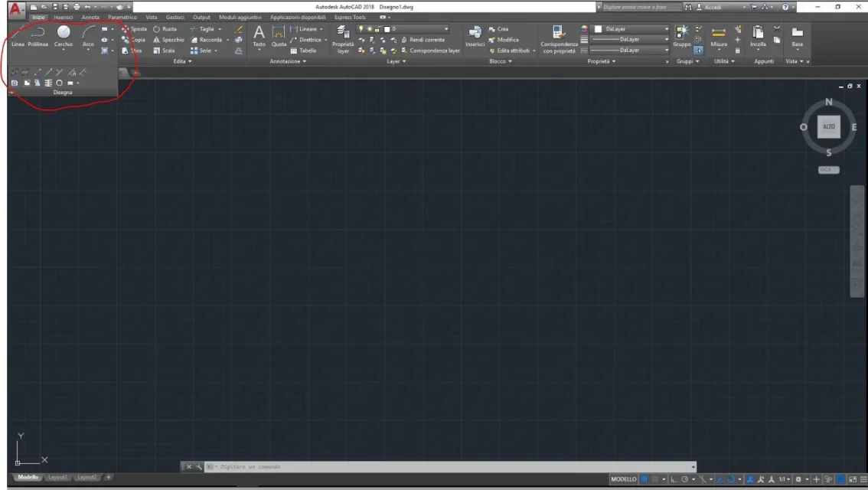Click the Lineare dimension tool
This screenshot has width=868, height=490.
pyautogui.click(x=304, y=29)
